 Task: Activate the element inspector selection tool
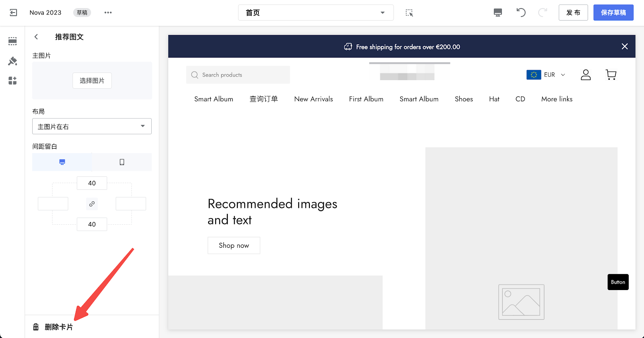(x=409, y=12)
